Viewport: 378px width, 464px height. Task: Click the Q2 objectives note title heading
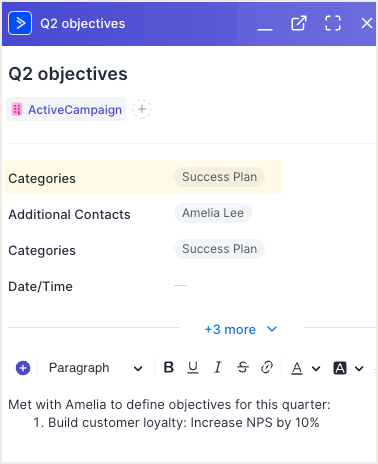(68, 74)
